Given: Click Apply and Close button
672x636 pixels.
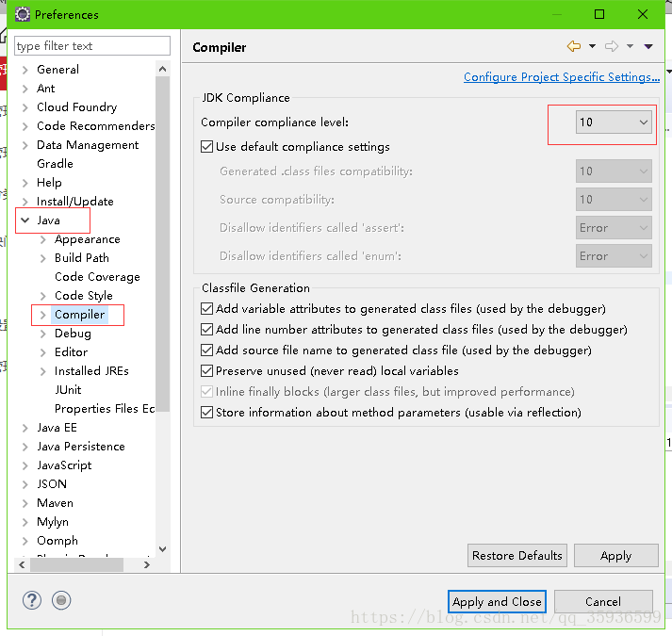Looking at the screenshot, I should (x=497, y=602).
